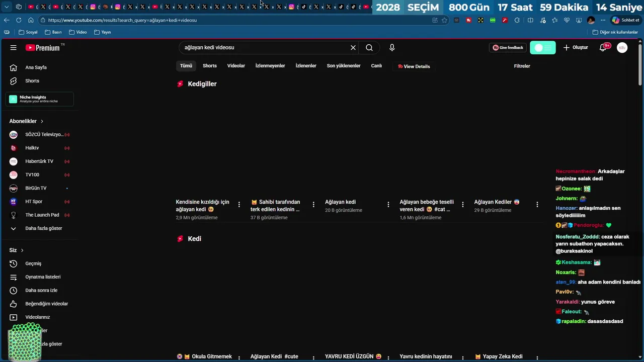
Task: Open Diğer sık kullanılanlar folder
Action: [x=615, y=32]
